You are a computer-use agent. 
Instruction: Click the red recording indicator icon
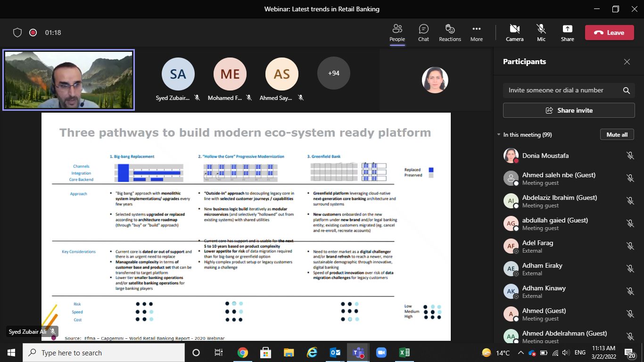[x=33, y=33]
